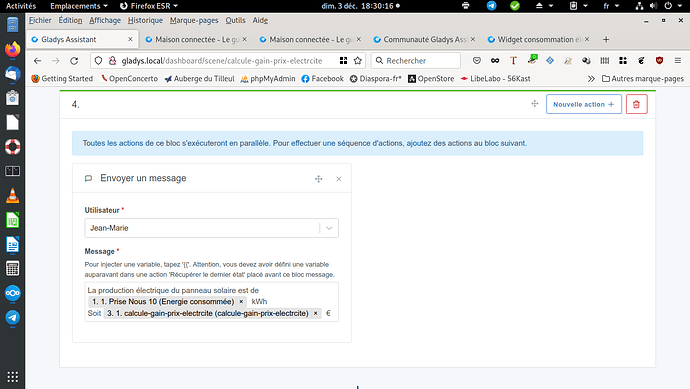
Task: Open the Outils menu
Action: [x=235, y=20]
